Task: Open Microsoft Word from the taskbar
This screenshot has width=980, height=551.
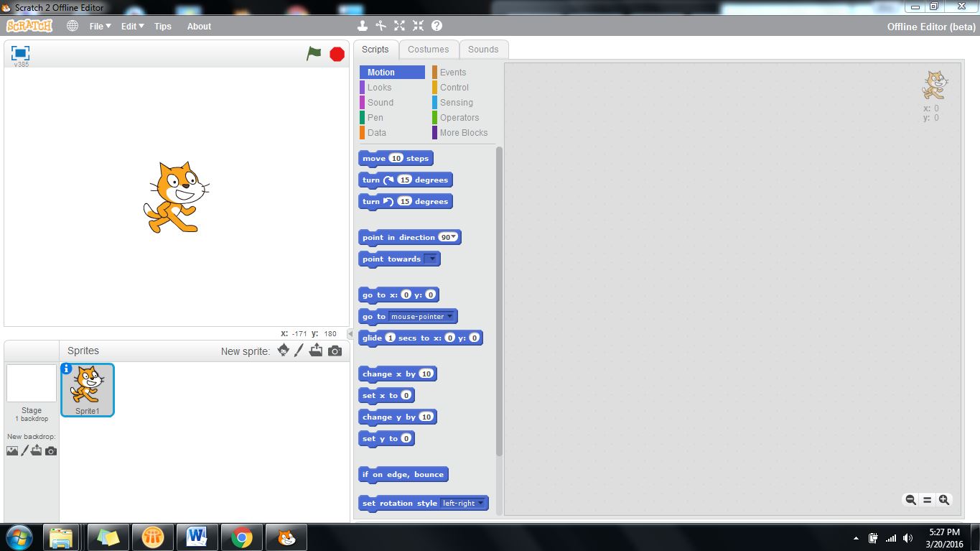Action: pyautogui.click(x=197, y=537)
